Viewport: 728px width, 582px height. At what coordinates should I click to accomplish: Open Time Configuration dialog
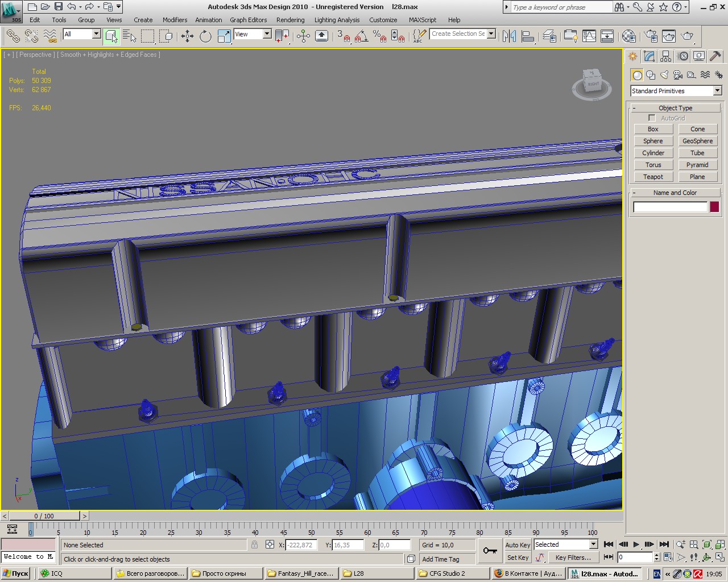(x=668, y=558)
